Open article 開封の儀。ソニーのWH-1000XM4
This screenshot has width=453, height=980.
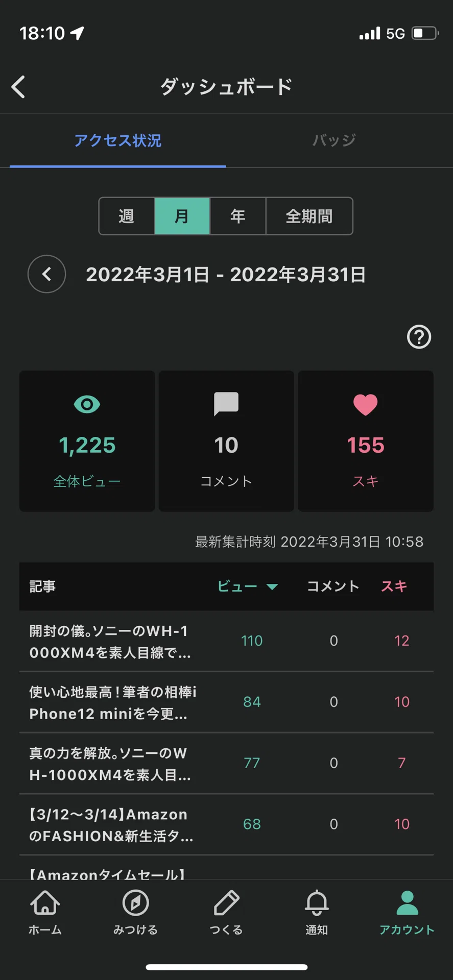226,641
